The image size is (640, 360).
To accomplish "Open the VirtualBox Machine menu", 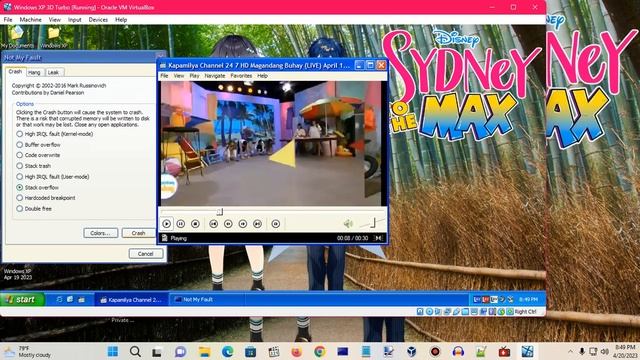I will click(31, 20).
